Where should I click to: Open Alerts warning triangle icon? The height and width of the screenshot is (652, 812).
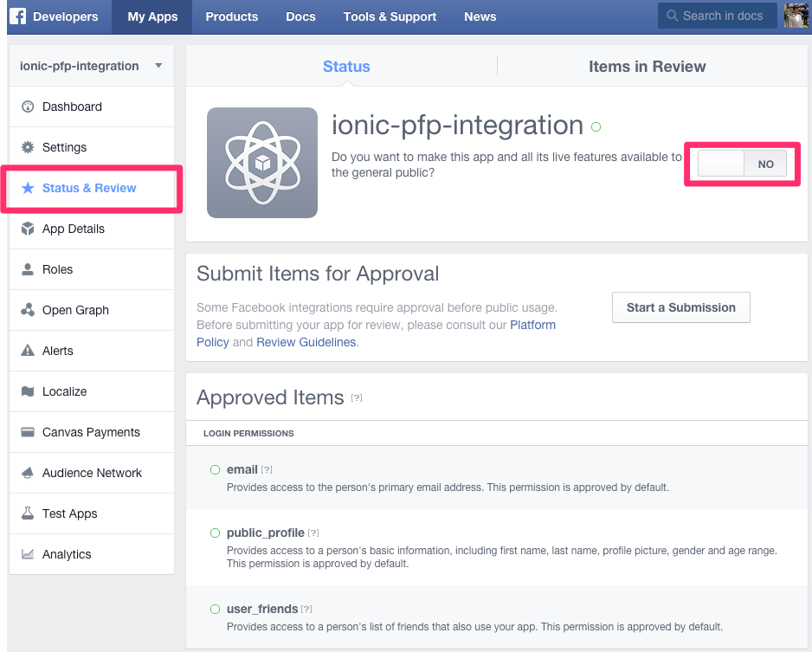27,351
